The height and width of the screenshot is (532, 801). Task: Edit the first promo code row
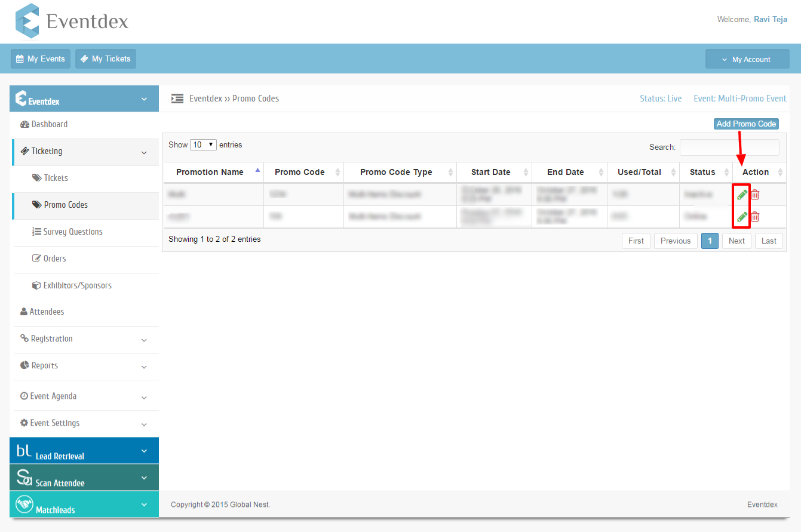742,194
